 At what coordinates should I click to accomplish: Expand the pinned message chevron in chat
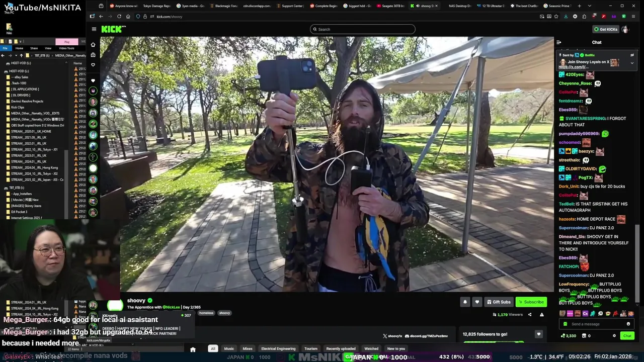632,63
